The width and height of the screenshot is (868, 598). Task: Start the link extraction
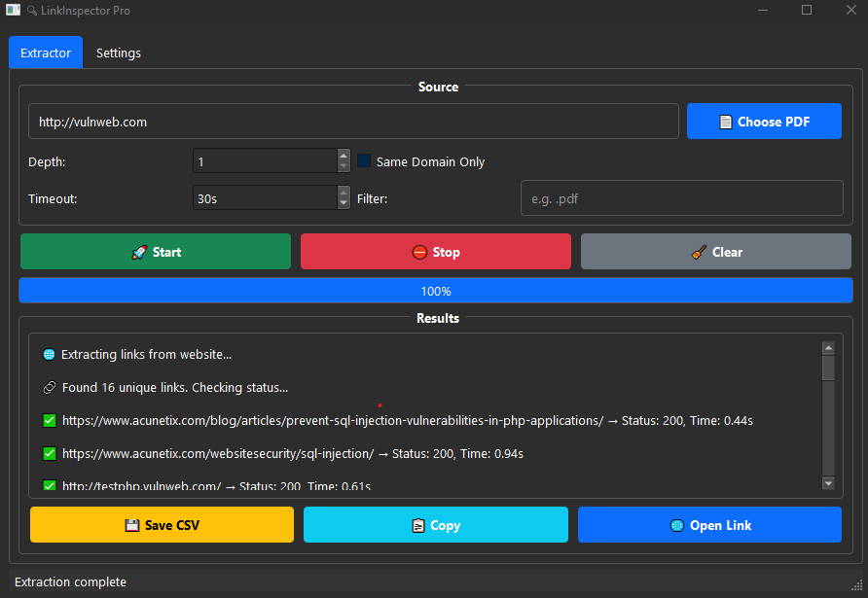coord(156,252)
